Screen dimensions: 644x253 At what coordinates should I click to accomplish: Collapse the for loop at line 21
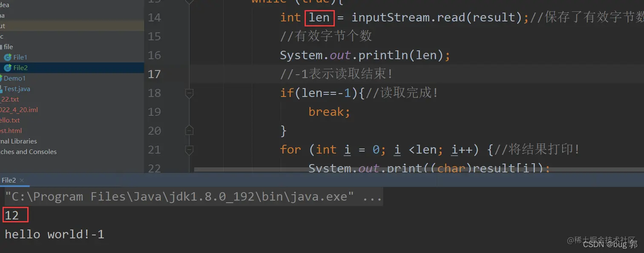coord(190,149)
